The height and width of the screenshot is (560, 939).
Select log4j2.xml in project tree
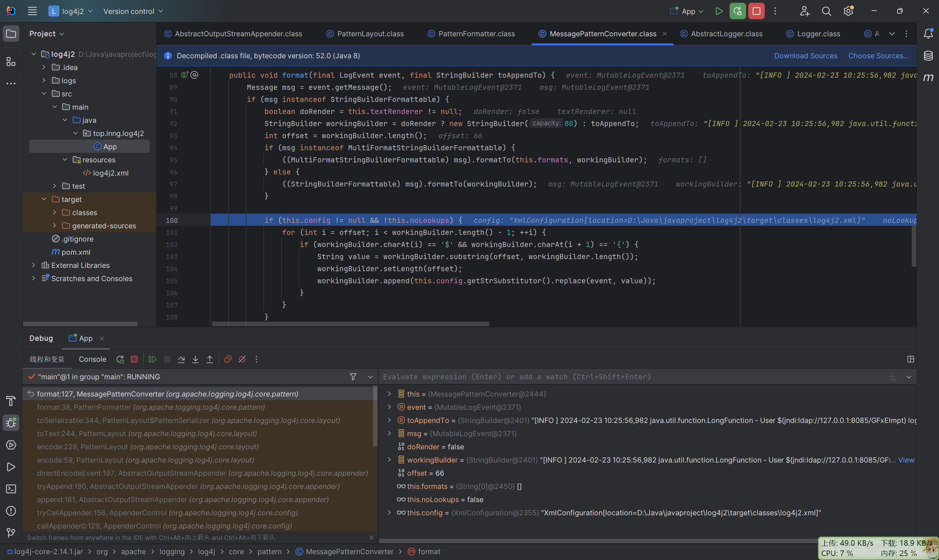[110, 173]
